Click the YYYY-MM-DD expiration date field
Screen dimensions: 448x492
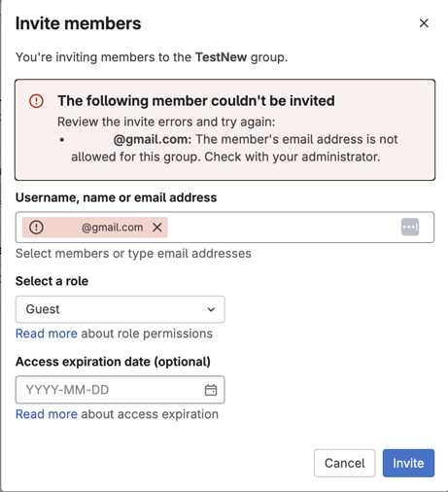click(121, 390)
